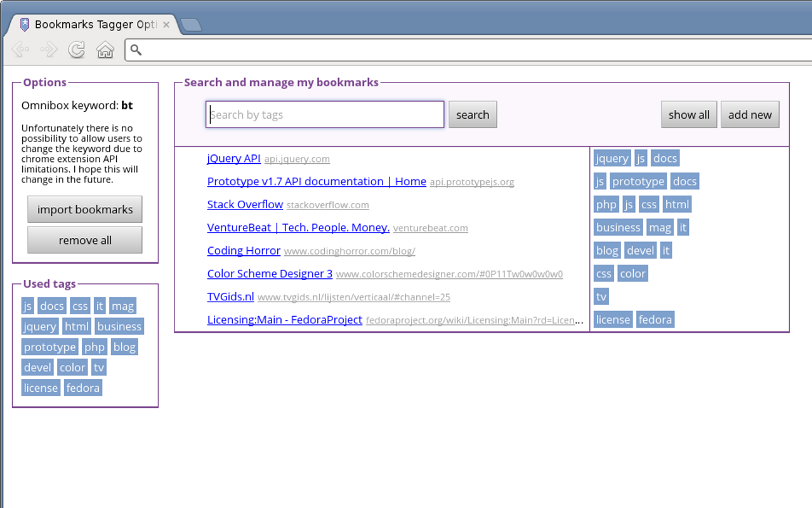Click the js tag on the Prototype v1.7 row
812x508 pixels.
pos(599,182)
